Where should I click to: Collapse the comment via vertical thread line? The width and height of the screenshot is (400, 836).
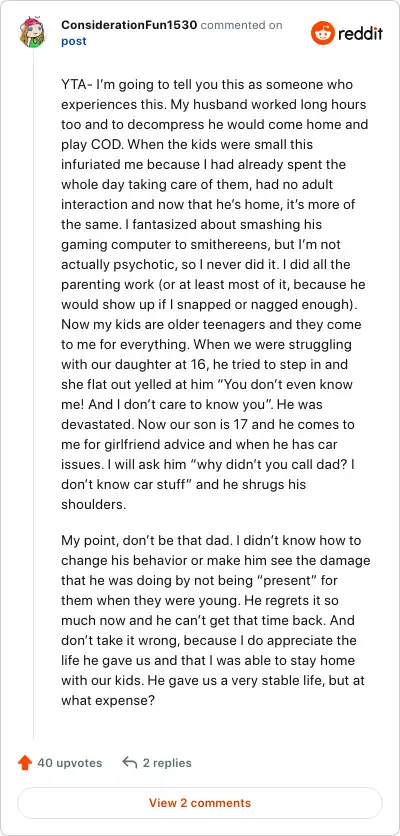[33, 395]
